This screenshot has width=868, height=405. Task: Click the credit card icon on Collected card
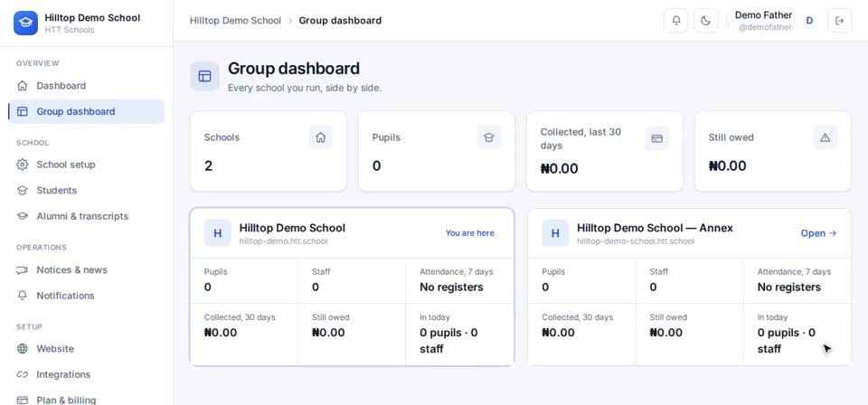657,138
